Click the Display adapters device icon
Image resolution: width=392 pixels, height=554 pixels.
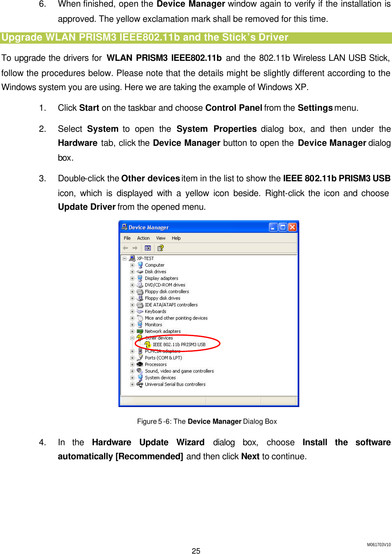tap(140, 278)
